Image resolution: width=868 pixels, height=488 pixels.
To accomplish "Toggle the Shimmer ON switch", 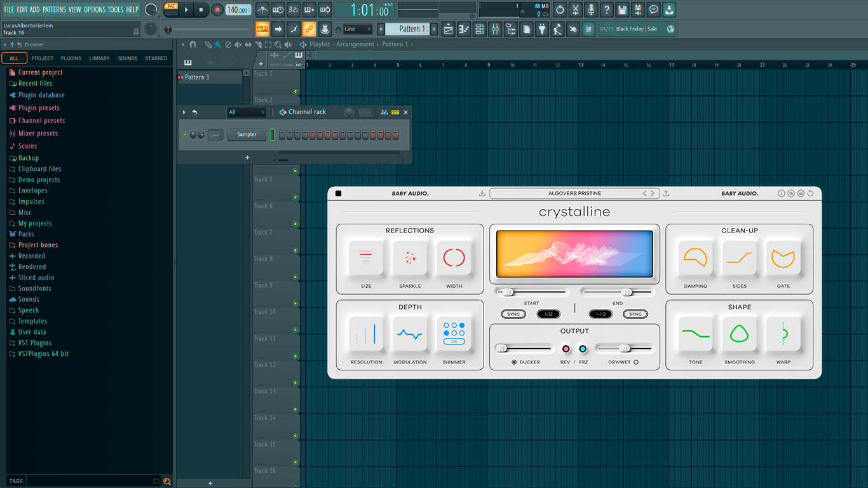I will (x=454, y=342).
